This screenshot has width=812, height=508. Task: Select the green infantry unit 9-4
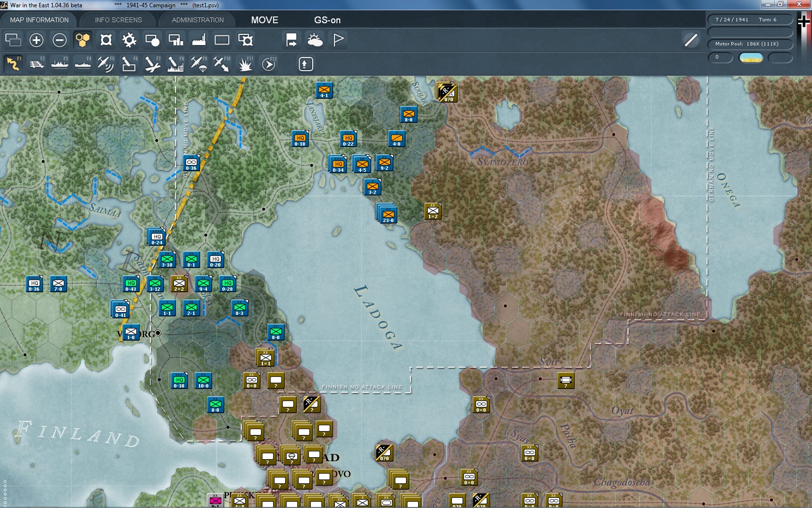click(x=203, y=284)
